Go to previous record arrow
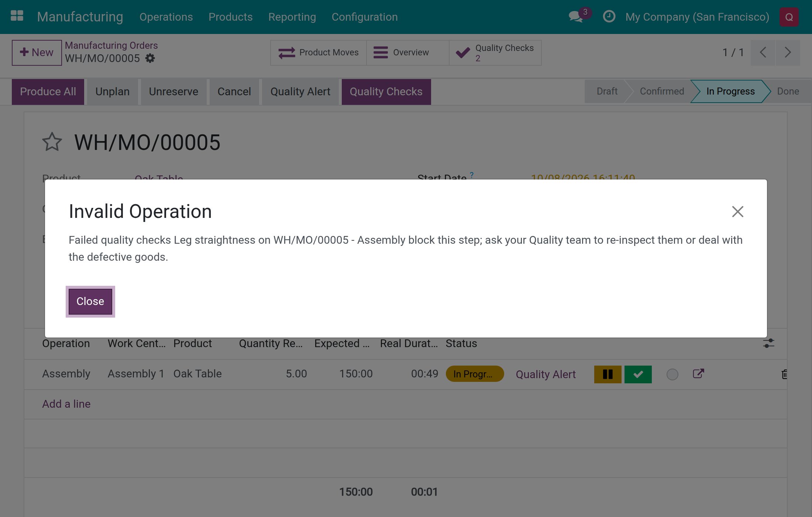Viewport: 812px width, 517px height. (x=763, y=52)
